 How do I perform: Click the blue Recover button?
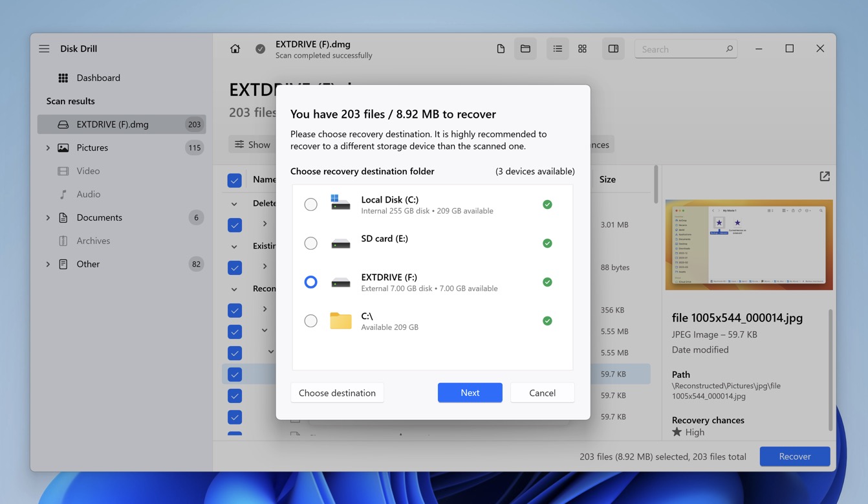click(x=794, y=456)
